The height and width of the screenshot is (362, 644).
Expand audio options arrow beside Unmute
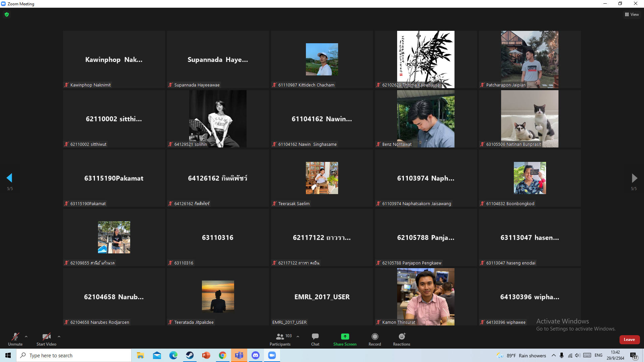(26, 337)
